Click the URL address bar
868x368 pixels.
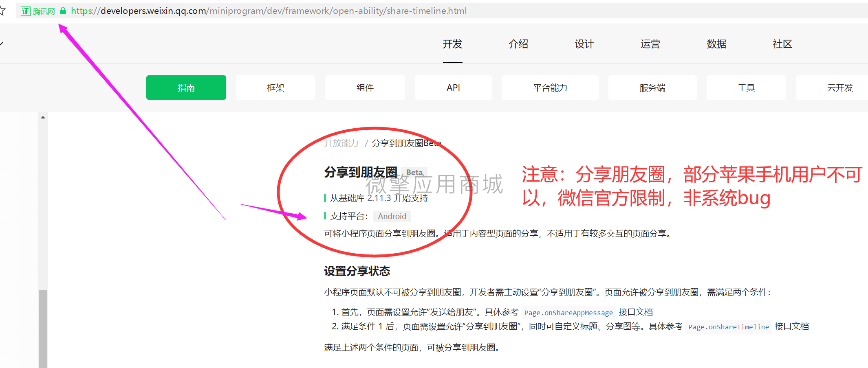click(442, 11)
